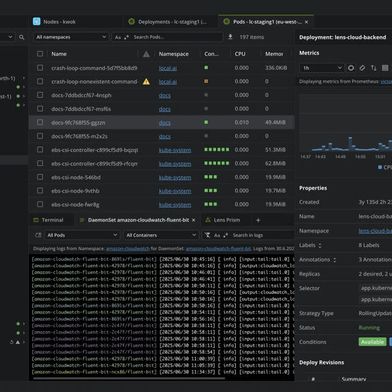Image resolution: width=392 pixels, height=392 pixels.
Task: Click the Annotations sort arrows icon
Action: 335,260
